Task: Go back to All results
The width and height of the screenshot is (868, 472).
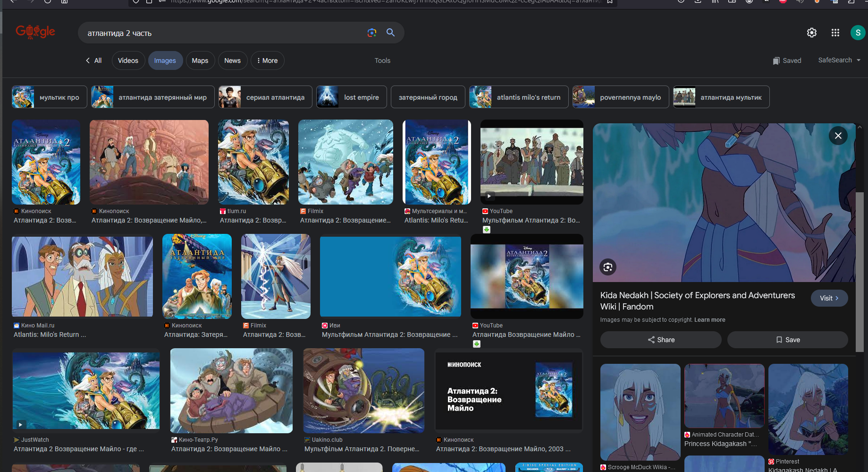Action: pos(94,60)
